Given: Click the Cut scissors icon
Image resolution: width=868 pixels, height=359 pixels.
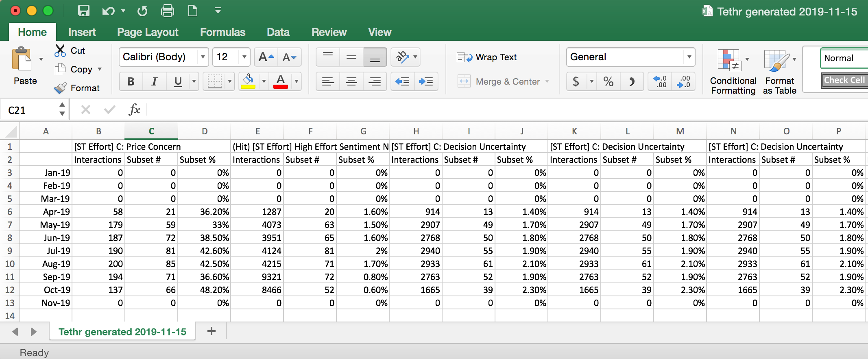Looking at the screenshot, I should [x=60, y=50].
